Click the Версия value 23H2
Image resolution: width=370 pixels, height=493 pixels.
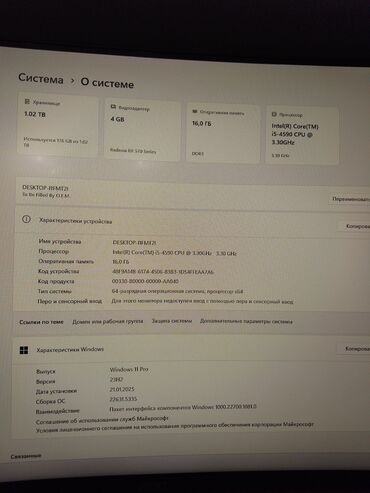pos(116,379)
